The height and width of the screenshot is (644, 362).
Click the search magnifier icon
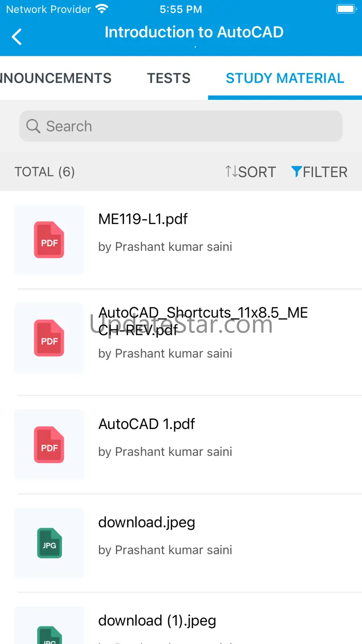[33, 126]
